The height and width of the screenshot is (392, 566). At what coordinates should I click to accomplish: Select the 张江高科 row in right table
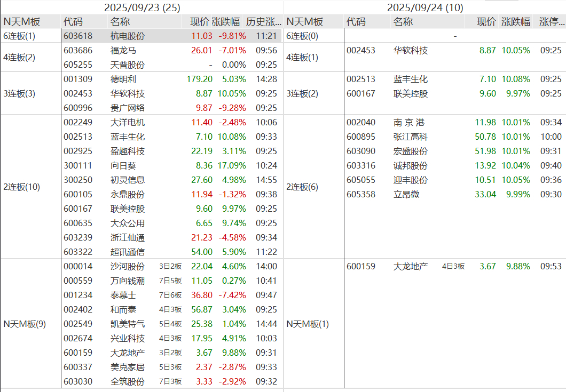click(455, 137)
